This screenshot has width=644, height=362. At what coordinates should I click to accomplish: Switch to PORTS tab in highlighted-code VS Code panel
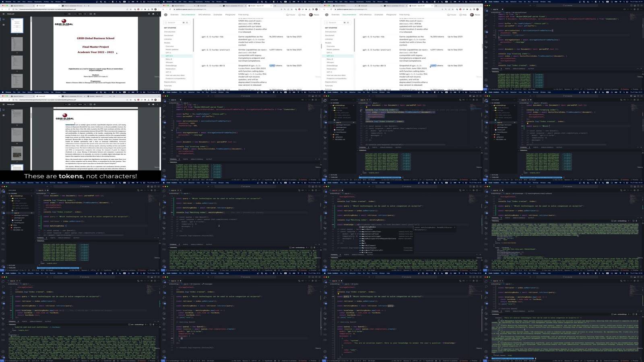375,147
